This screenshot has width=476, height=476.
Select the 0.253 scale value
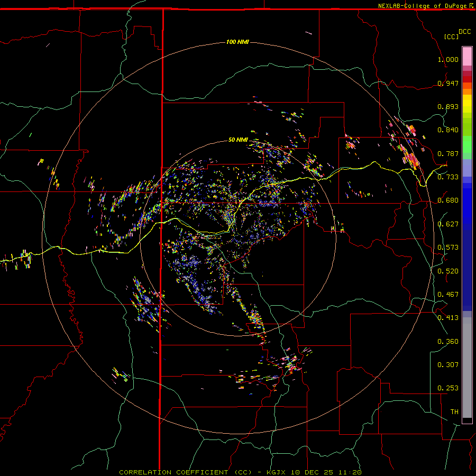448,388
